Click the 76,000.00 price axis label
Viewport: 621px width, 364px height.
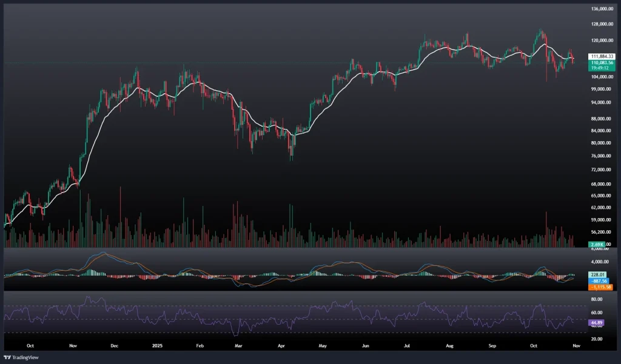(x=602, y=156)
